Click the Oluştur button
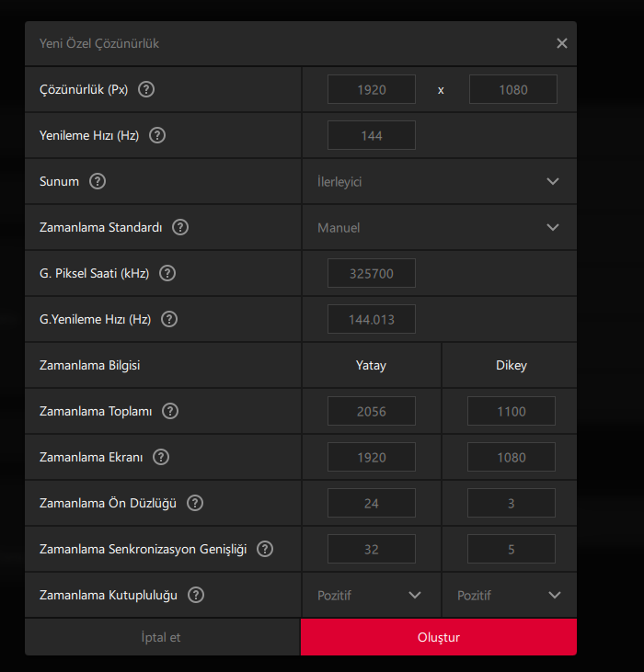 click(439, 637)
